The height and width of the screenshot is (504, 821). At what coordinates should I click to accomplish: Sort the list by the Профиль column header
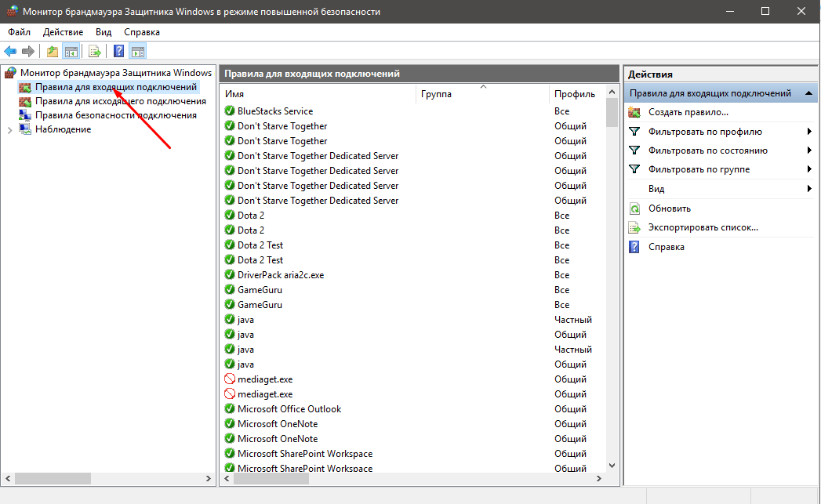tap(578, 94)
